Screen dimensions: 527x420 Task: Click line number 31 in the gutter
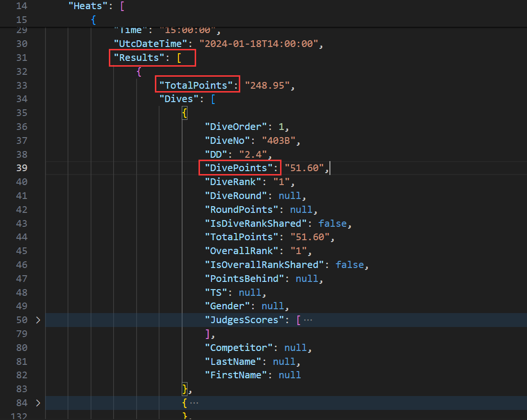22,58
